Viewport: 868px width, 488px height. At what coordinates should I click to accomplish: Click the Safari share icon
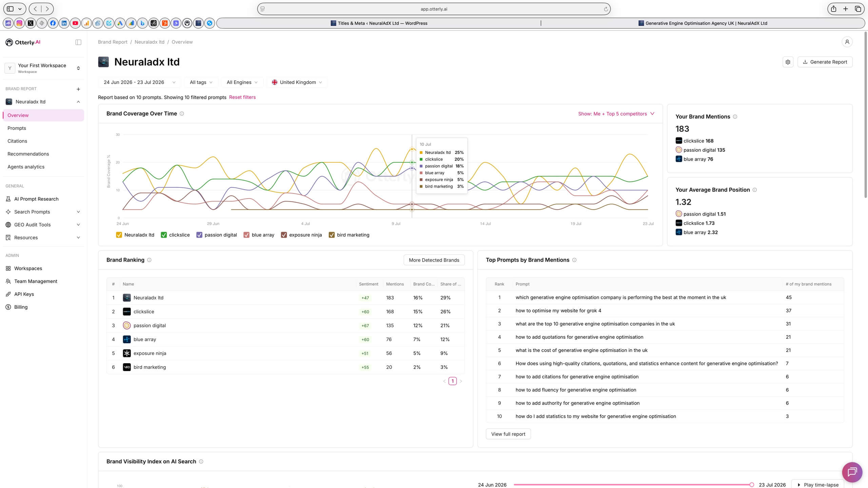tap(833, 9)
